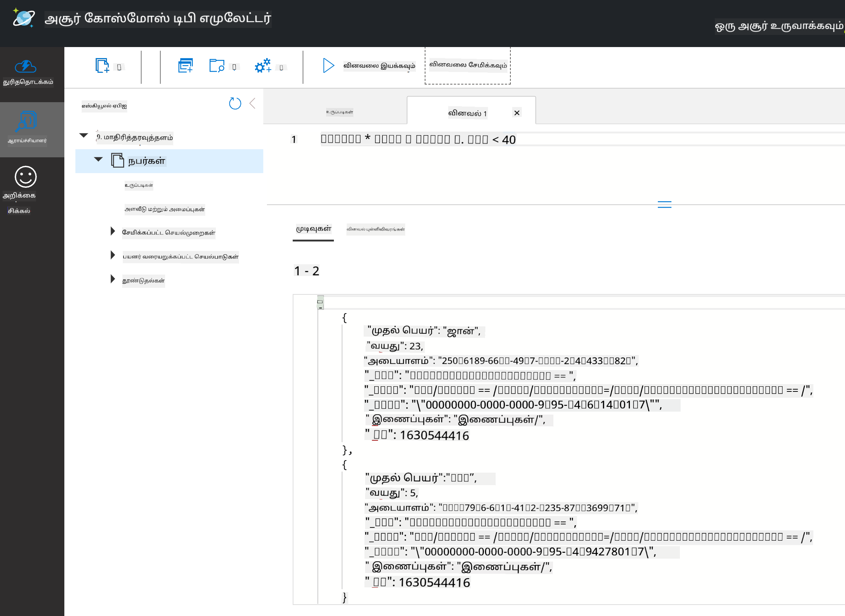Click the வினவலை இயக்கவும் button
Viewport: 845px width, 616px height.
coord(379,66)
